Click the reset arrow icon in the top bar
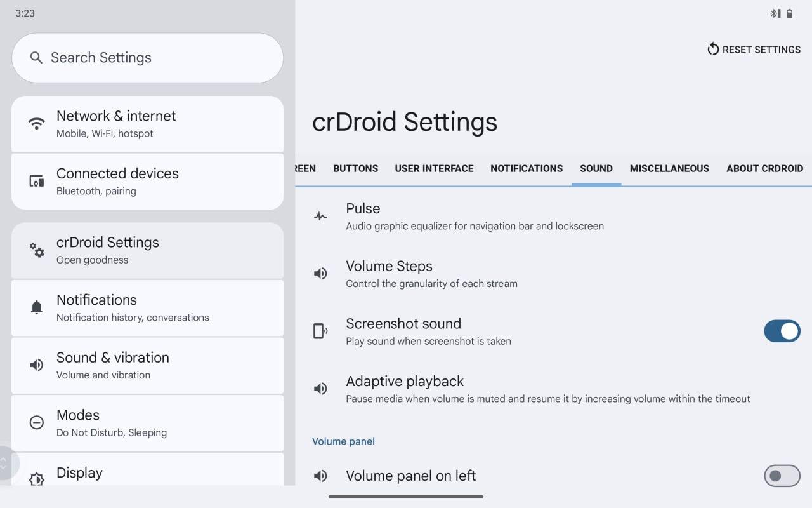Screen dimensions: 812x508 click(713, 49)
